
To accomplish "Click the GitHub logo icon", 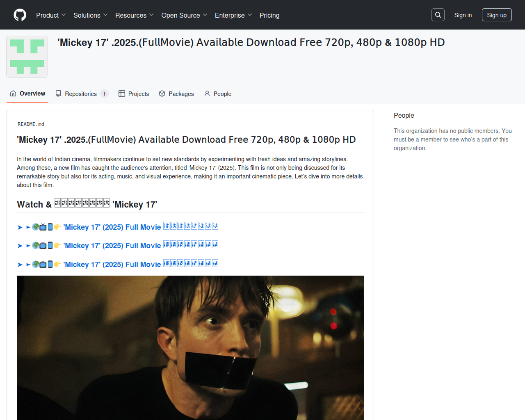I will tap(20, 15).
